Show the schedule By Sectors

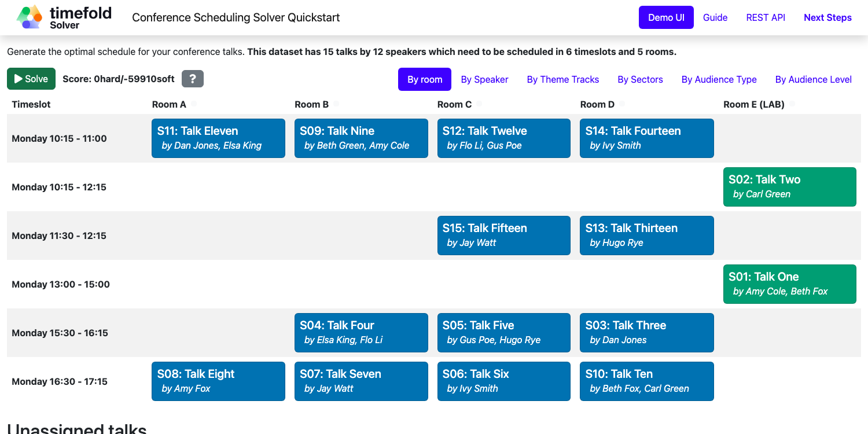(640, 79)
